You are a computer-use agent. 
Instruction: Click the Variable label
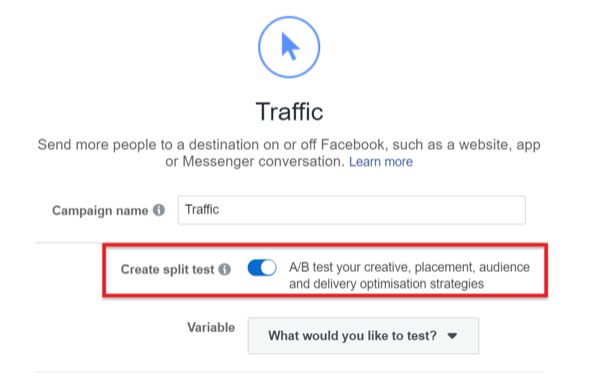[x=211, y=328]
